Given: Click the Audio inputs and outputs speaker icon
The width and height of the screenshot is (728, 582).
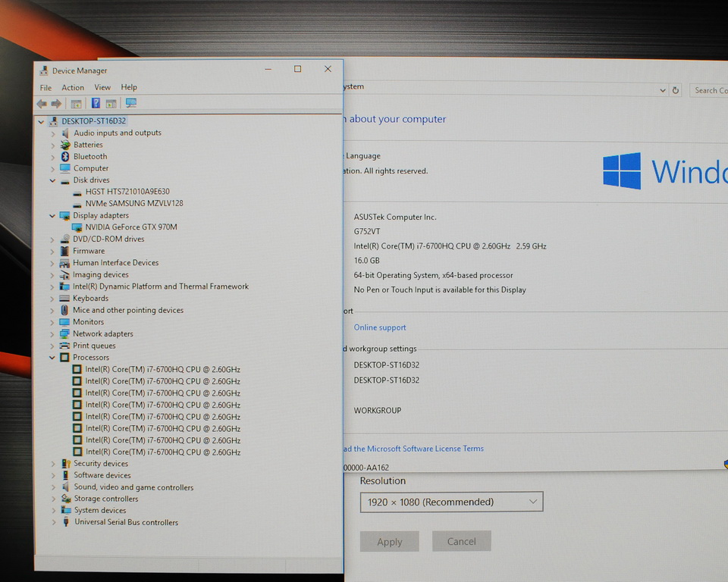Looking at the screenshot, I should point(65,133).
